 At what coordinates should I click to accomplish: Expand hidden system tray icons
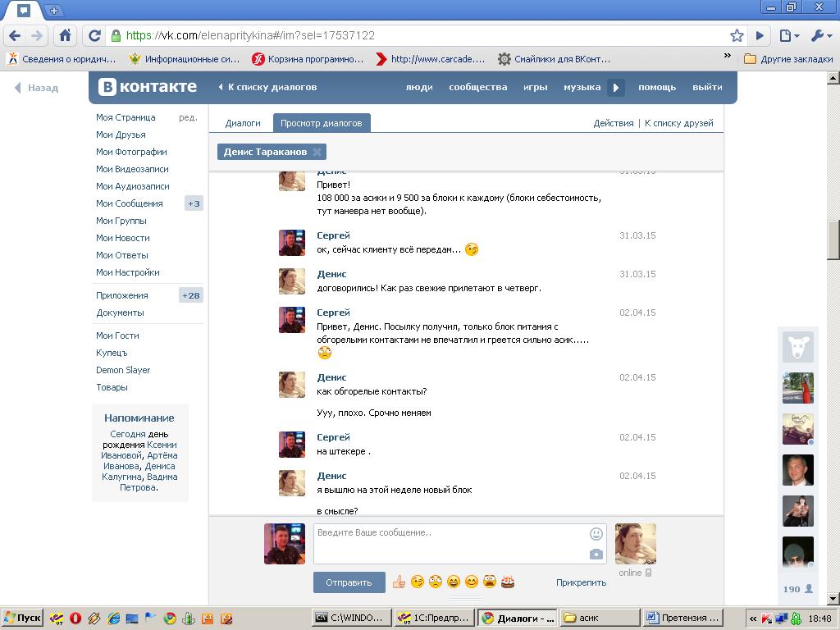point(753,619)
